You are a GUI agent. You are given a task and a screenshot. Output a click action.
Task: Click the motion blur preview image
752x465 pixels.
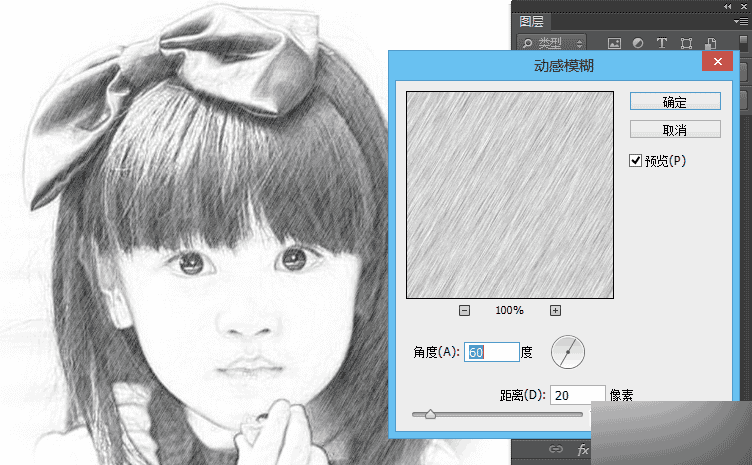click(510, 195)
